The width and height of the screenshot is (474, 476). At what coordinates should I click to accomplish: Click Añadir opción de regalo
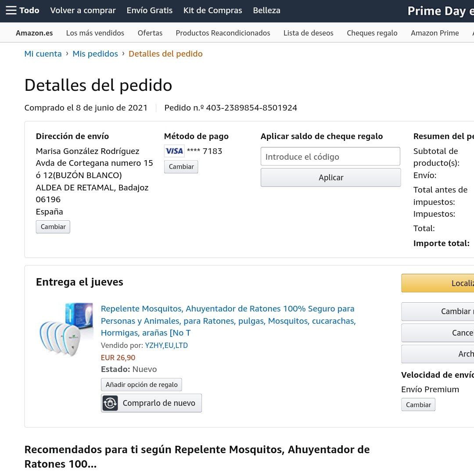141,385
